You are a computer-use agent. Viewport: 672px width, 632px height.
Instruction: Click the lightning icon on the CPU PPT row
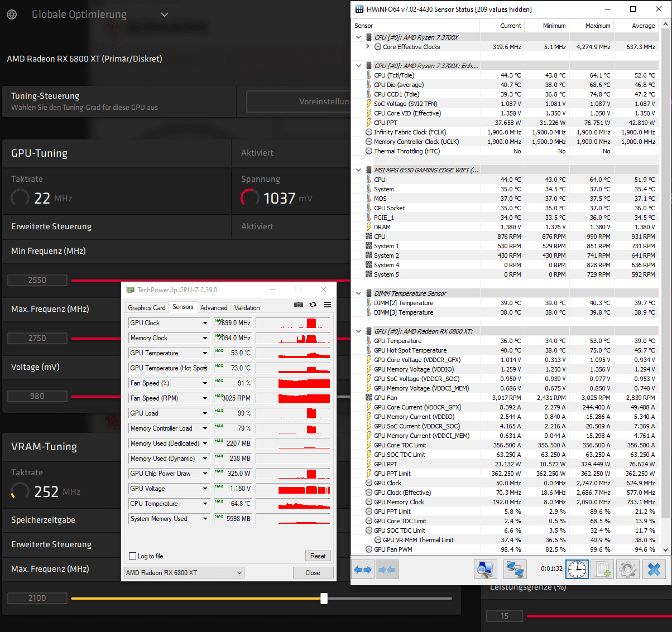pyautogui.click(x=369, y=123)
